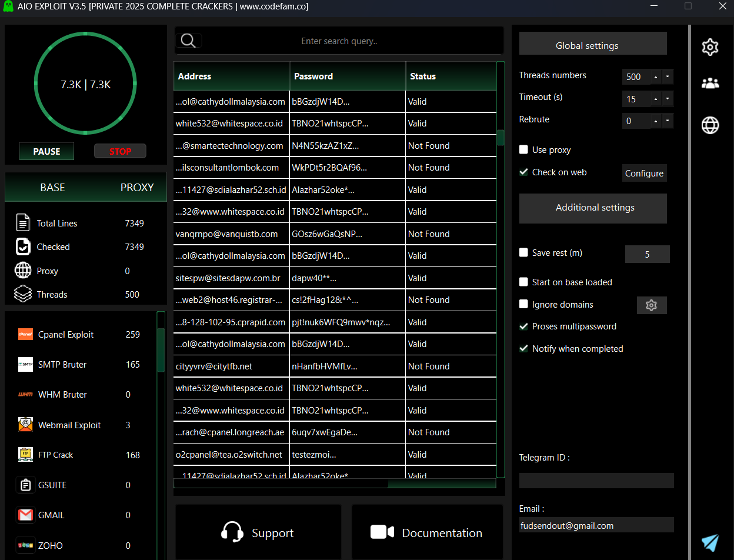This screenshot has width=734, height=560.
Task: Decrease Threads numbers with down arrow
Action: pyautogui.click(x=668, y=76)
